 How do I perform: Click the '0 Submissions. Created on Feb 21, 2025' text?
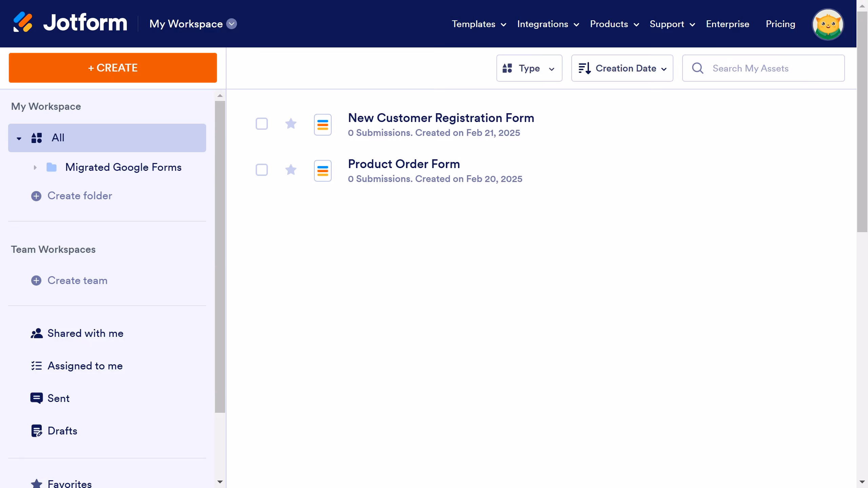(x=434, y=133)
